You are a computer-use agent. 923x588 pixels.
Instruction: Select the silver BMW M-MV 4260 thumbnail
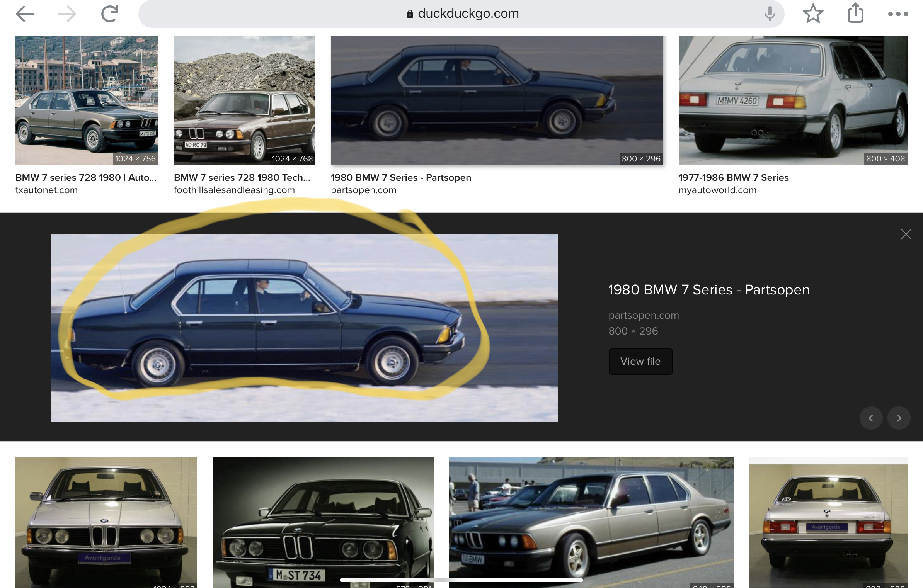click(793, 100)
